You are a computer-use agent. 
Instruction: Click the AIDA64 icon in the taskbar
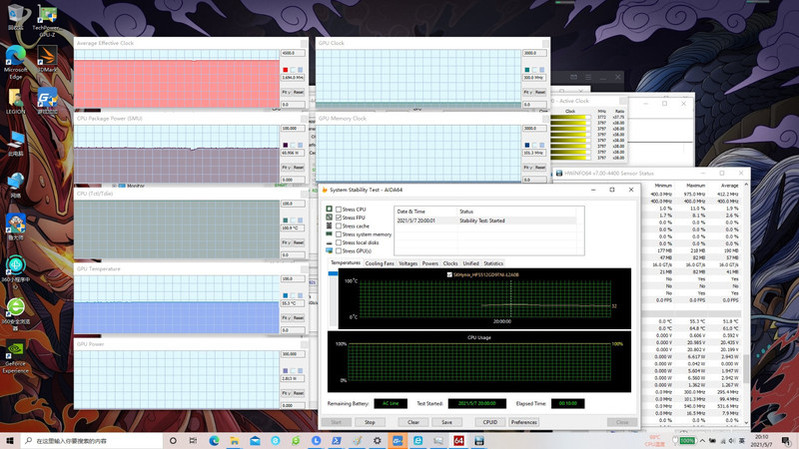459,441
